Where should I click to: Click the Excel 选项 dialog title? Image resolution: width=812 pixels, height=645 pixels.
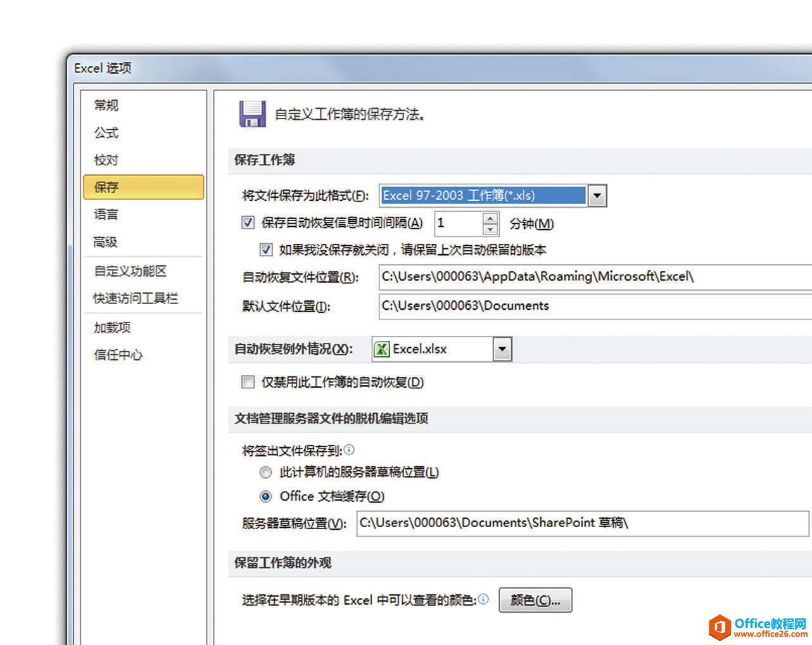[103, 68]
